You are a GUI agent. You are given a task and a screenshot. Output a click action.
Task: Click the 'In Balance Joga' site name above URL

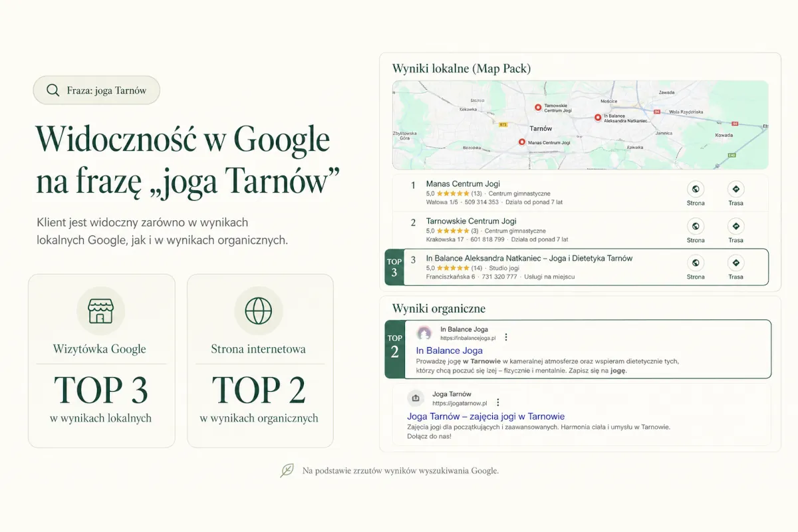click(464, 329)
